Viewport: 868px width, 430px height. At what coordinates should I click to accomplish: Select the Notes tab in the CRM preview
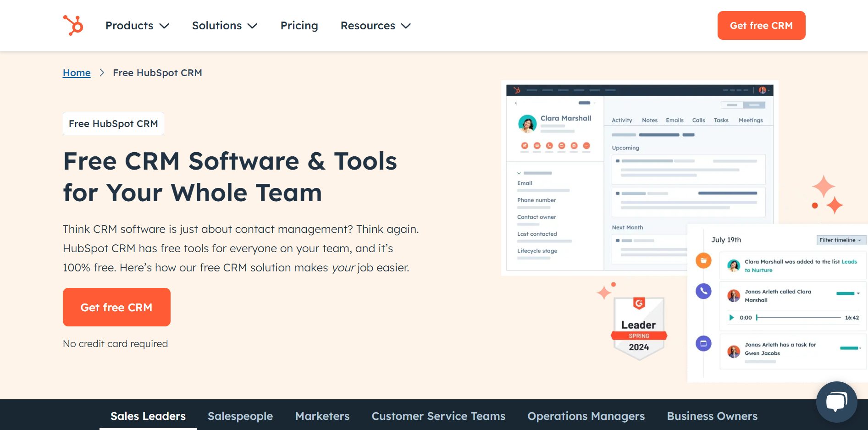pyautogui.click(x=650, y=120)
